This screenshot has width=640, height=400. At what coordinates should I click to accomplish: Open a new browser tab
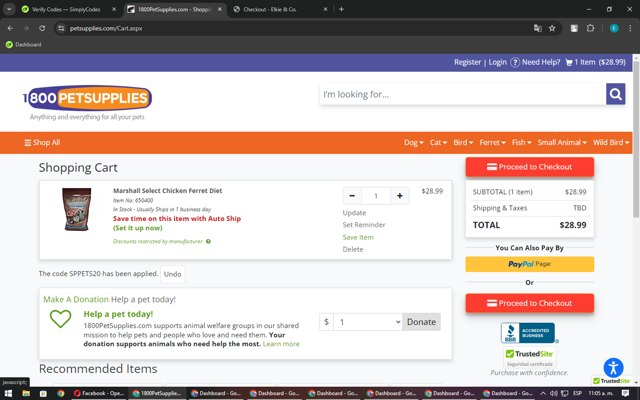tap(341, 9)
